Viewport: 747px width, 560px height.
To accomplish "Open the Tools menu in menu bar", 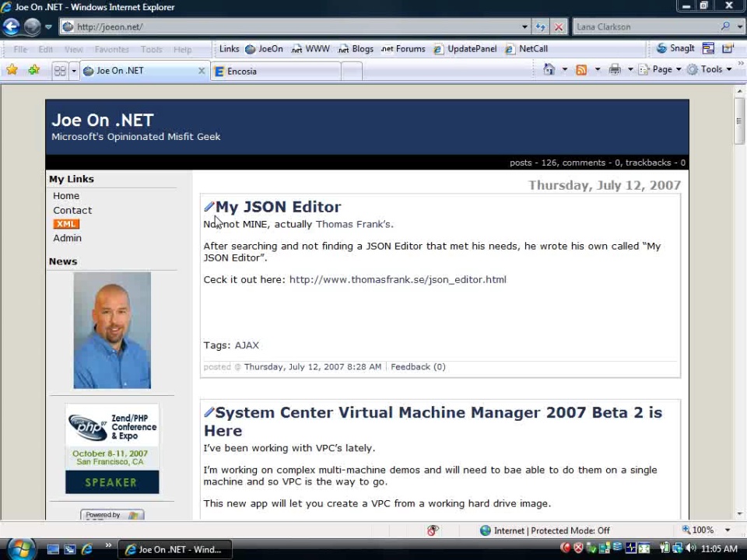I will [x=152, y=49].
